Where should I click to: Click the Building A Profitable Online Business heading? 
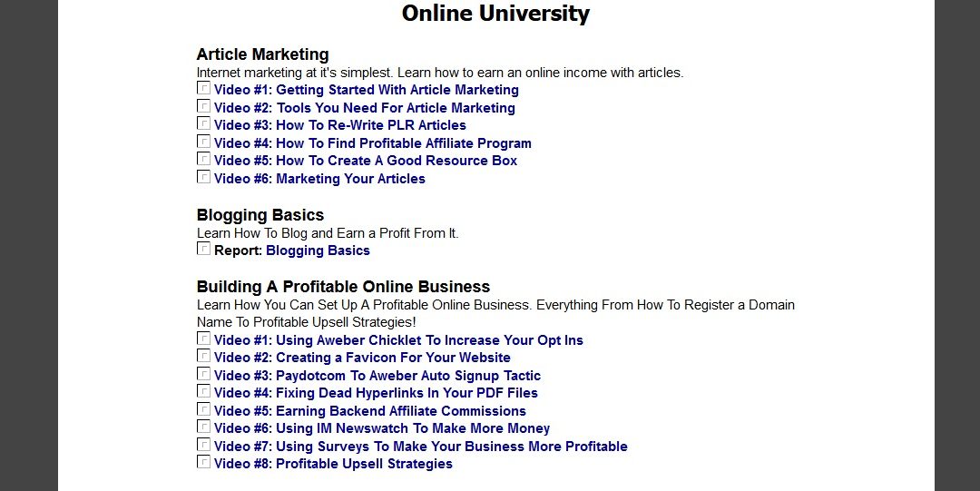pyautogui.click(x=343, y=287)
